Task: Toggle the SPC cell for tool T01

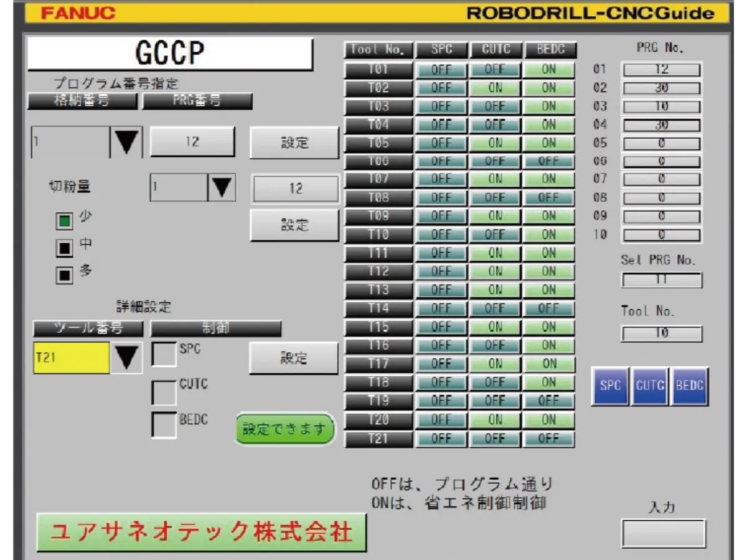Action: pos(441,70)
